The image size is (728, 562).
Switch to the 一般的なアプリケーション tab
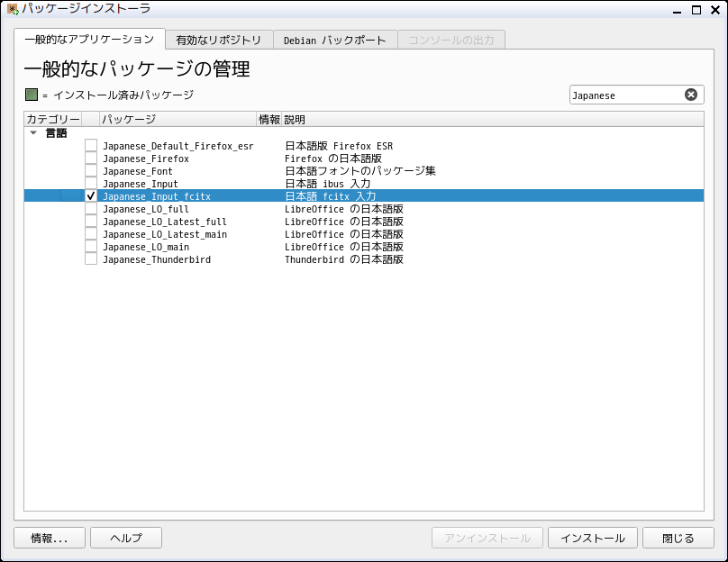89,40
